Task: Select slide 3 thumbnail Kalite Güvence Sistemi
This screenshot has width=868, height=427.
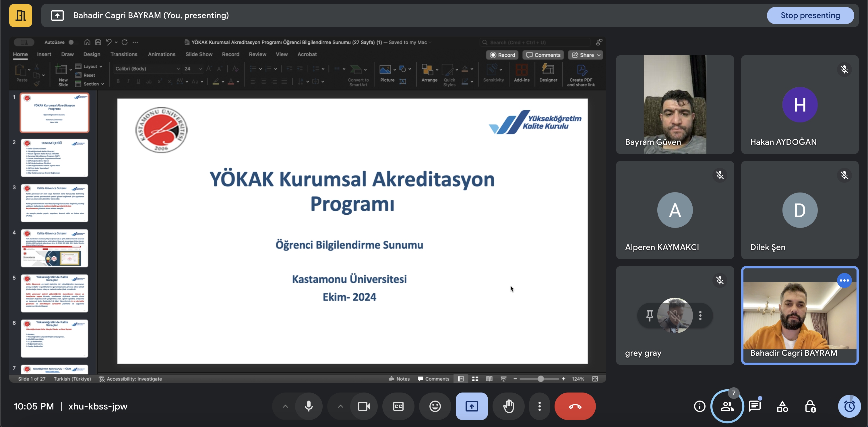Action: [x=54, y=203]
